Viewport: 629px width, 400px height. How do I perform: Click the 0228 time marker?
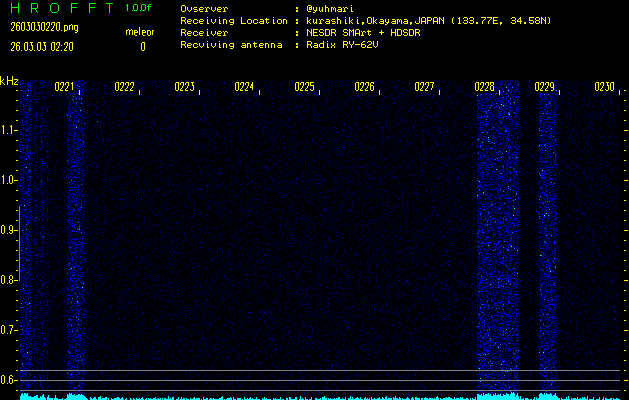[x=484, y=87]
